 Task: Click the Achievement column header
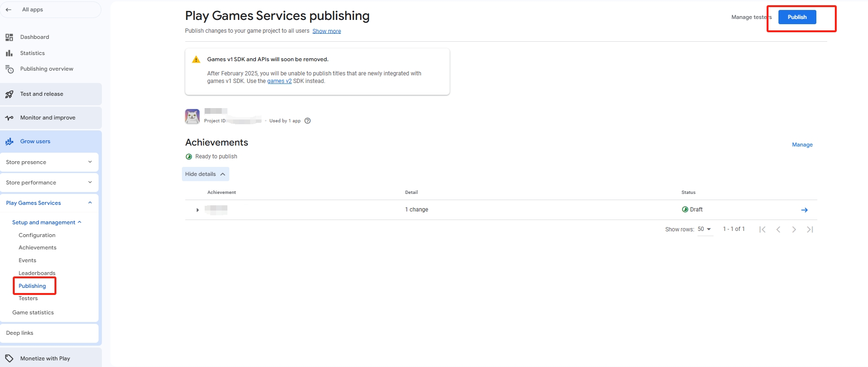click(222, 193)
